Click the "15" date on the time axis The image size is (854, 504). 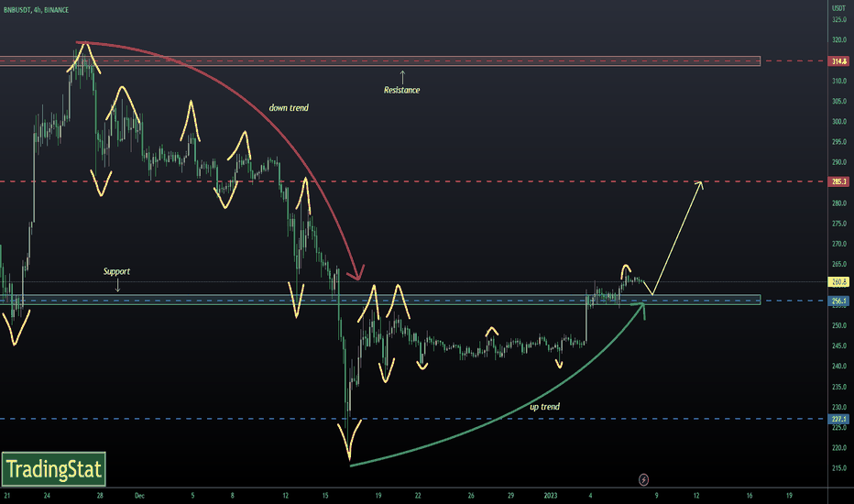coord(325,496)
